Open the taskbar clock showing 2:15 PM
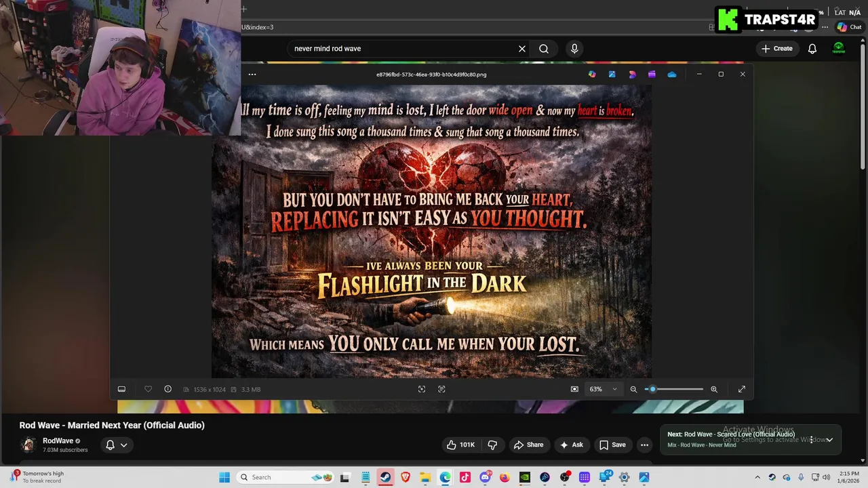Screen dimensions: 868x488 click(849, 477)
